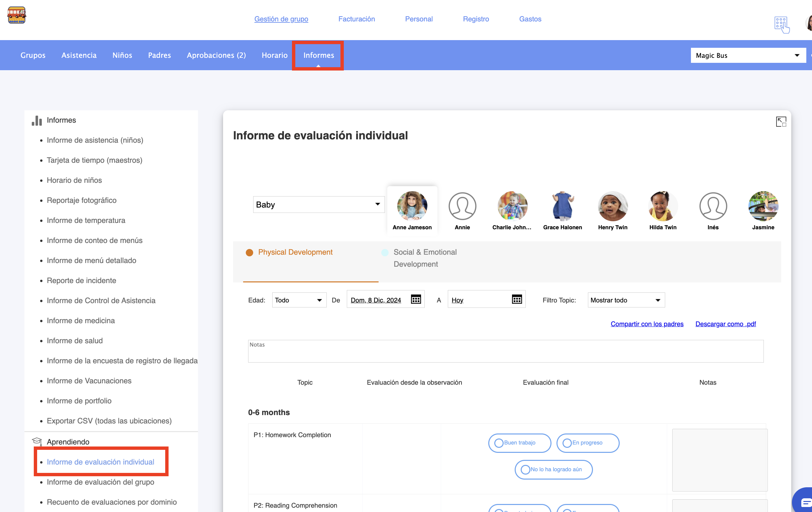Open the Asistencia menu item

tap(79, 55)
